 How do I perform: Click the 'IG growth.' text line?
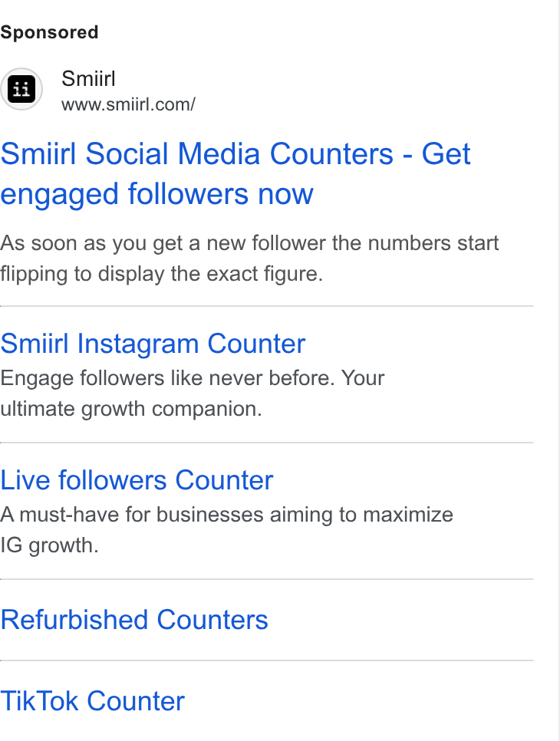tap(49, 546)
